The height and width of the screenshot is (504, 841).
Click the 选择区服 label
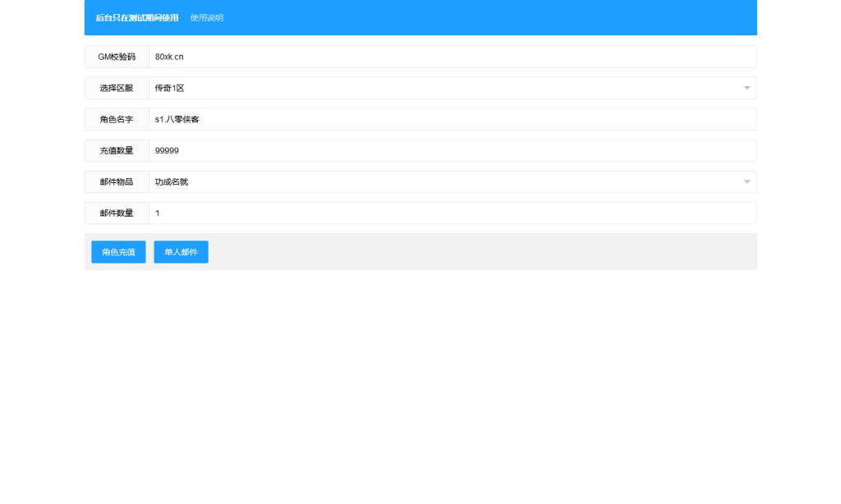117,88
